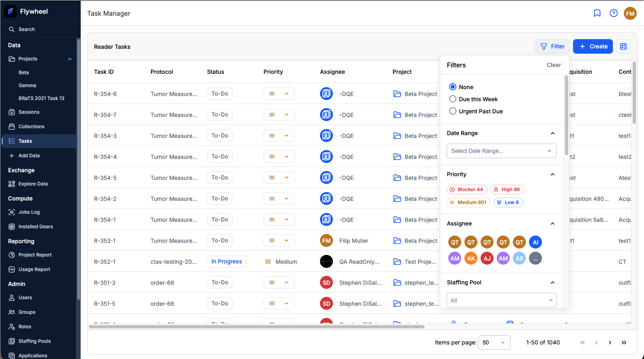Jump to the last page of tasks
Image resolution: width=644 pixels, height=359 pixels.
click(x=624, y=342)
